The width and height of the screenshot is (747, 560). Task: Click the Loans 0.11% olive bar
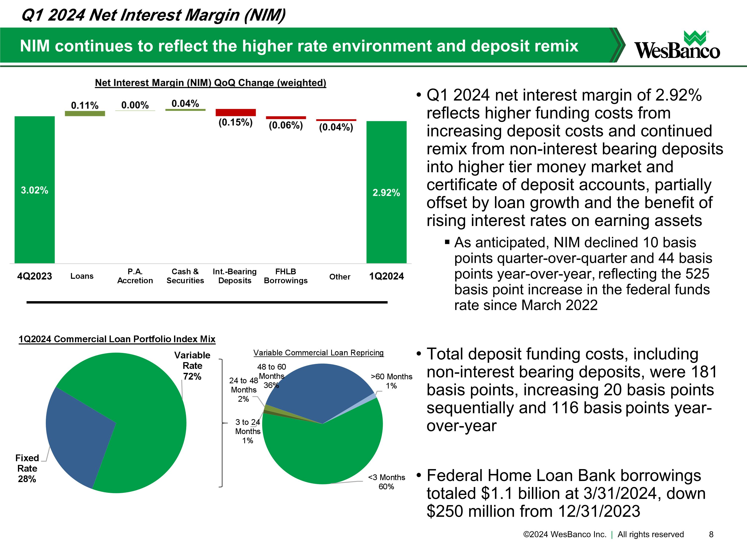click(85, 114)
